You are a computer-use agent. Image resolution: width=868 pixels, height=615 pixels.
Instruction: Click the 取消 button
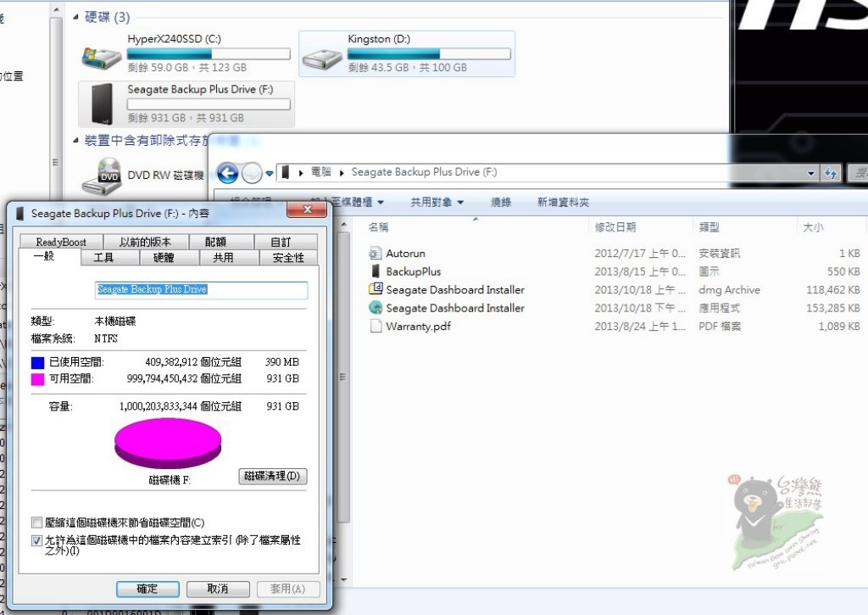(218, 589)
